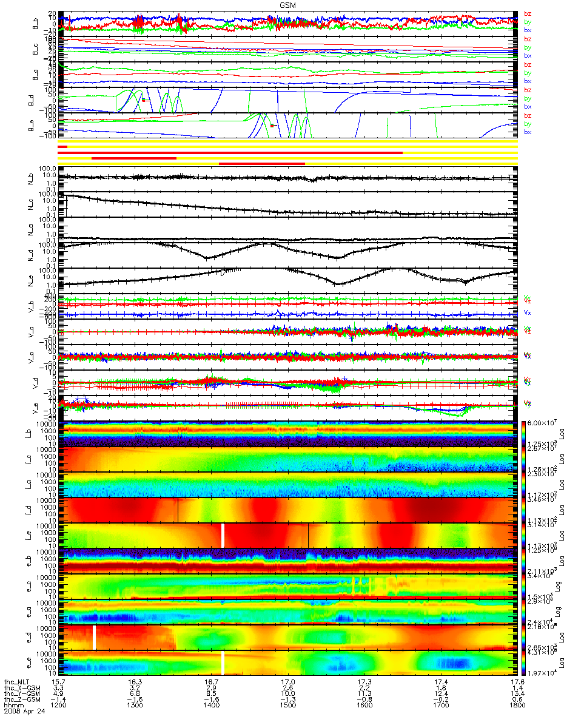Click the 1600 time tick label
Screen dimensions: 564x728
(x=364, y=706)
